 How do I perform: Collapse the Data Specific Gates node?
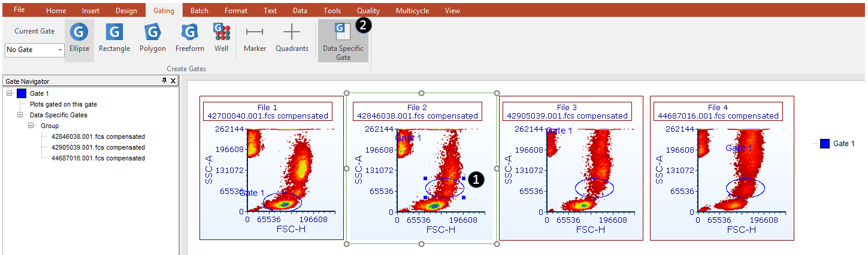click(20, 115)
